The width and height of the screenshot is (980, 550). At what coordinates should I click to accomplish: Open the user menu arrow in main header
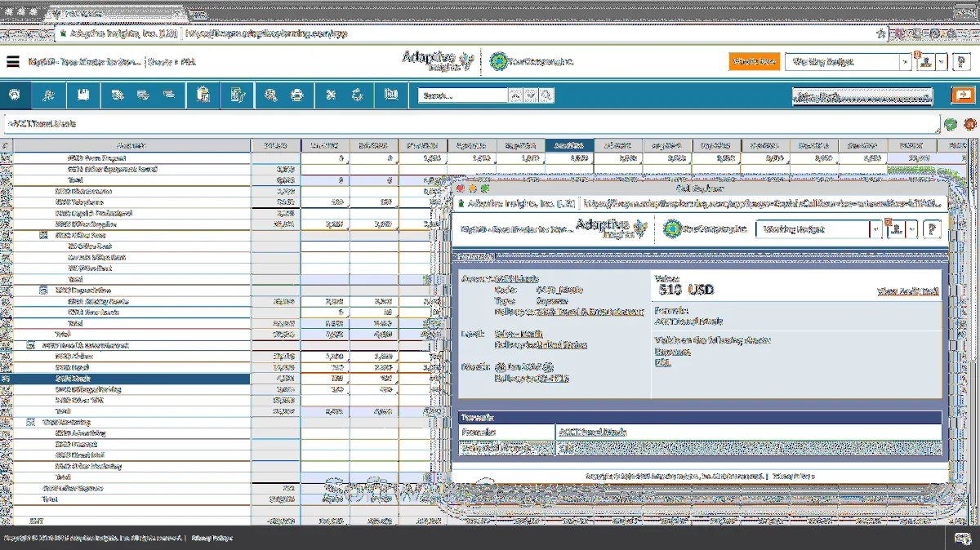click(942, 61)
